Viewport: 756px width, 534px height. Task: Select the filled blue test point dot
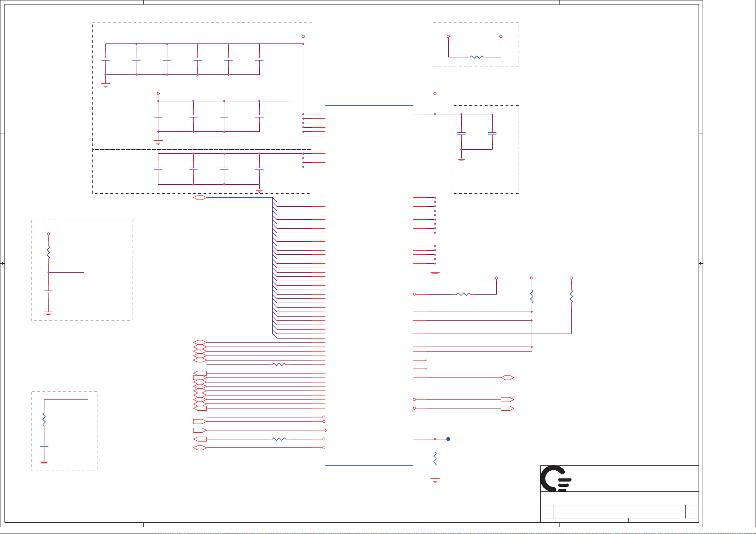tap(448, 439)
